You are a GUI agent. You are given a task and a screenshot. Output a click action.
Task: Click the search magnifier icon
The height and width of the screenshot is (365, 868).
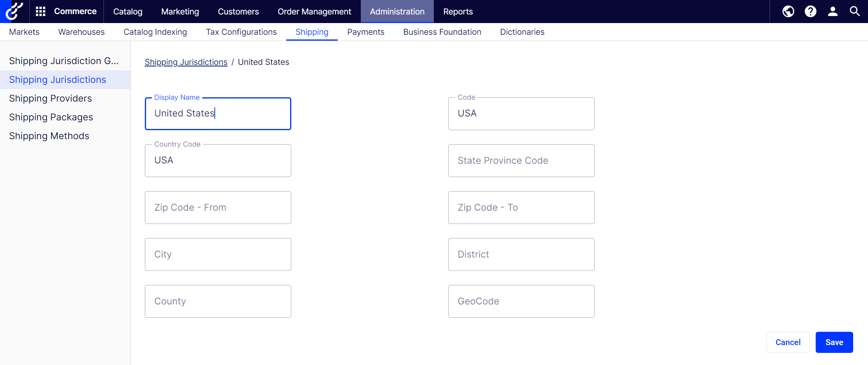[x=855, y=11]
